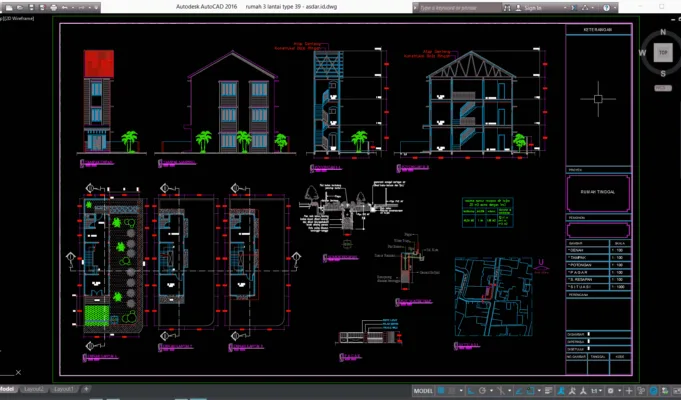This screenshot has height=400, width=681.
Task: Click the Open file icon
Action: click(x=20, y=7)
